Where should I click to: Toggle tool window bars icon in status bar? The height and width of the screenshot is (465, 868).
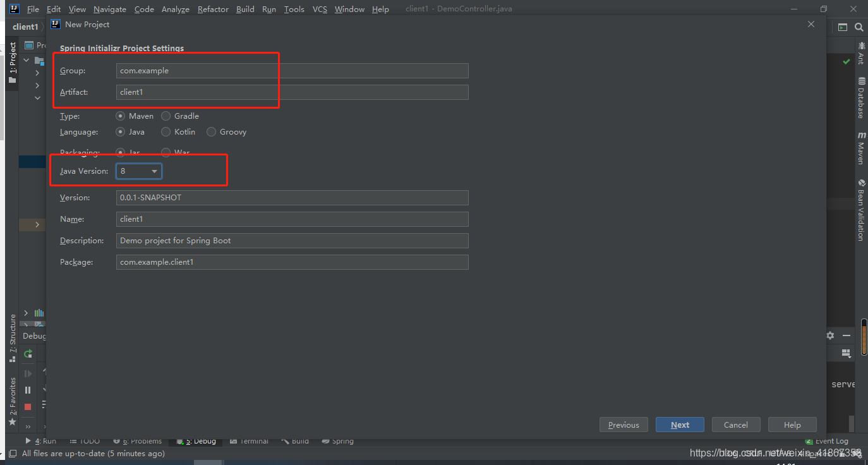tap(13, 454)
